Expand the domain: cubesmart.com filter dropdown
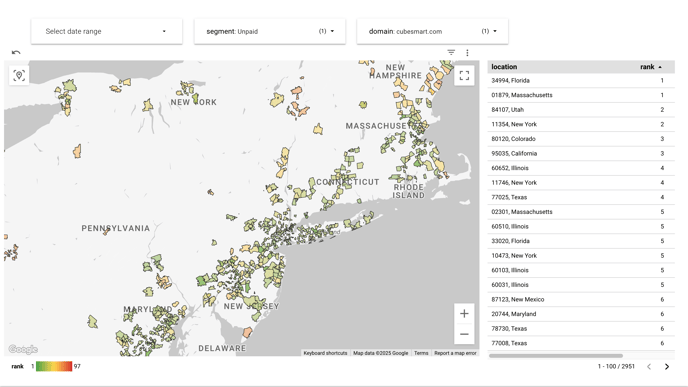Screen dimensions: 688x387 click(x=433, y=31)
